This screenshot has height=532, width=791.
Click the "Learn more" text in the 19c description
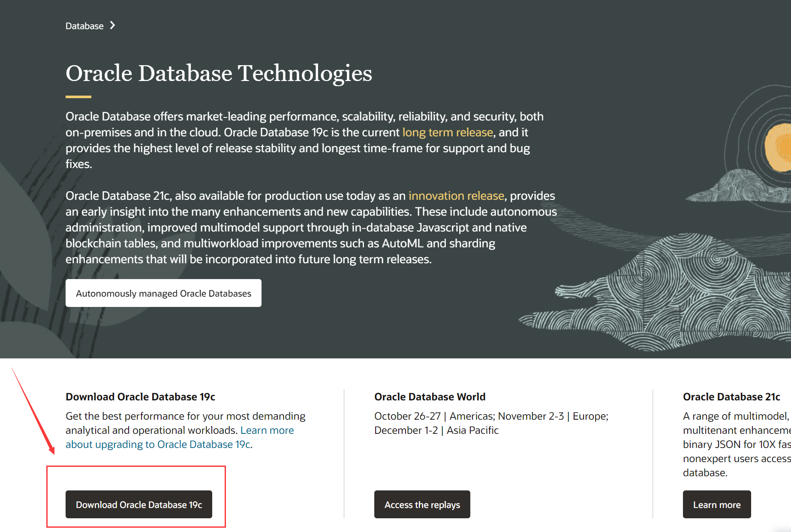[267, 430]
